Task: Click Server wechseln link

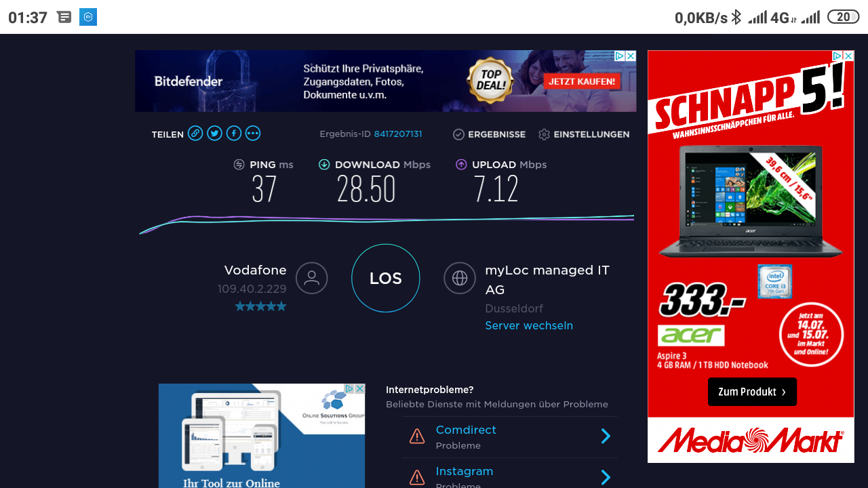Action: click(529, 325)
